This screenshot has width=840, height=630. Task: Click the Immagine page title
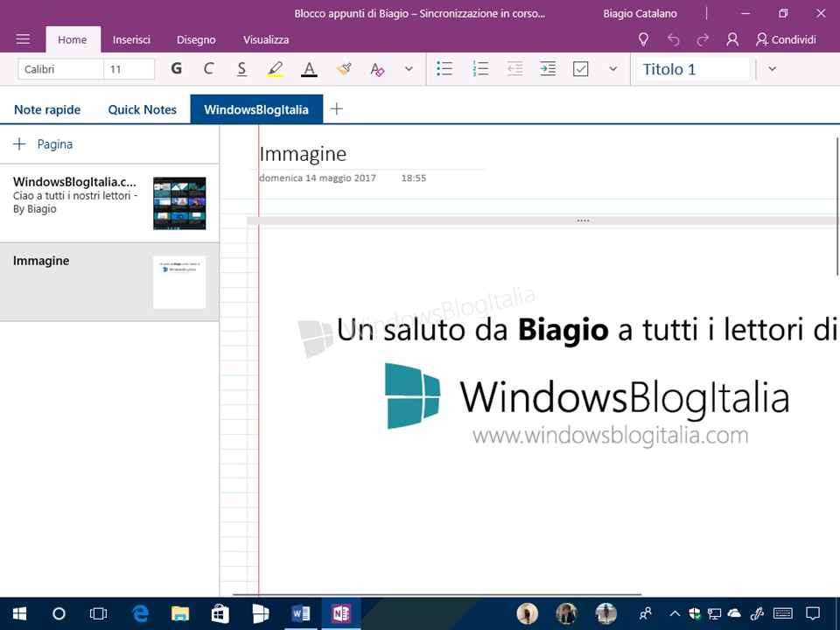[303, 154]
